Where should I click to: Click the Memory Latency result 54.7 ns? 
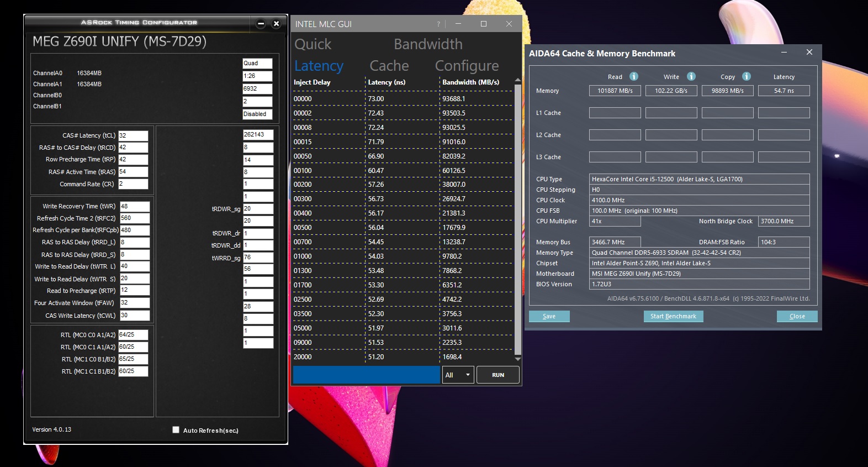pos(784,91)
